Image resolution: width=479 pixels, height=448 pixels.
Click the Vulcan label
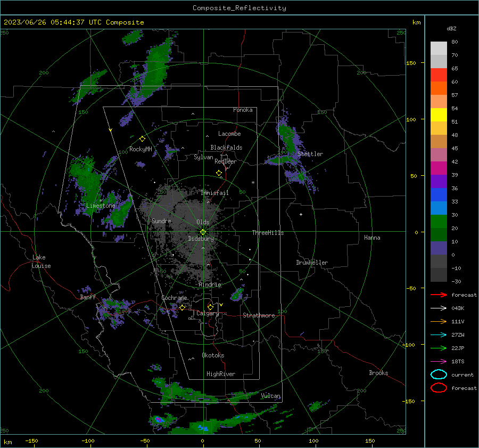(270, 396)
